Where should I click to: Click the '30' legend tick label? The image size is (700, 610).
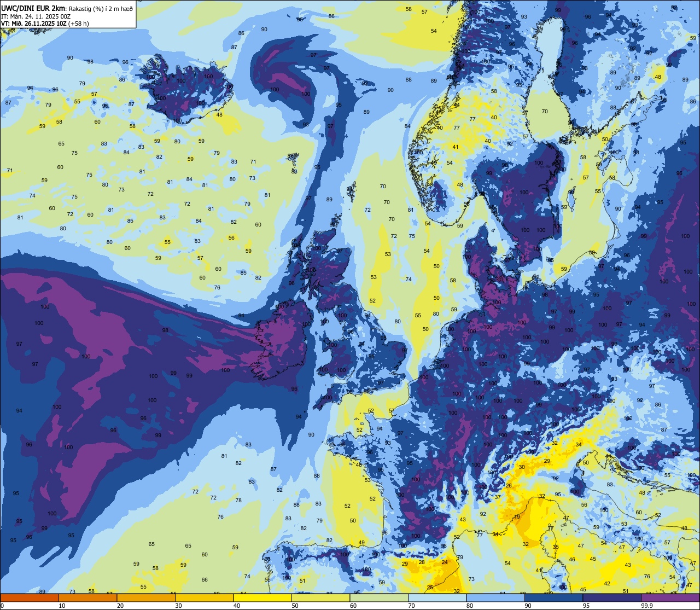point(178,606)
